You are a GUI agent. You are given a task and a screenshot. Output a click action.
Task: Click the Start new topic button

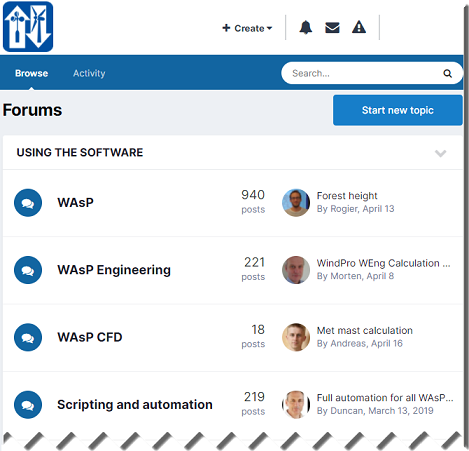[398, 110]
